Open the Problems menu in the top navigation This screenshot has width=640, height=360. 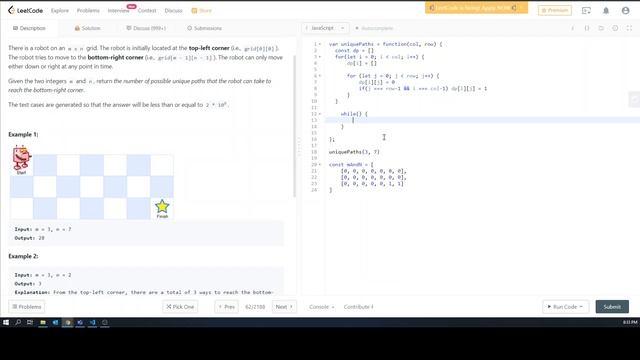pyautogui.click(x=88, y=11)
